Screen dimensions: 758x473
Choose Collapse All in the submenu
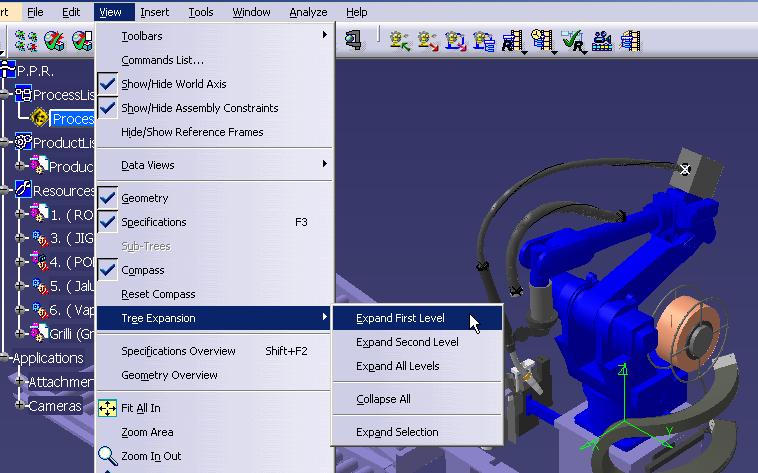418,399
